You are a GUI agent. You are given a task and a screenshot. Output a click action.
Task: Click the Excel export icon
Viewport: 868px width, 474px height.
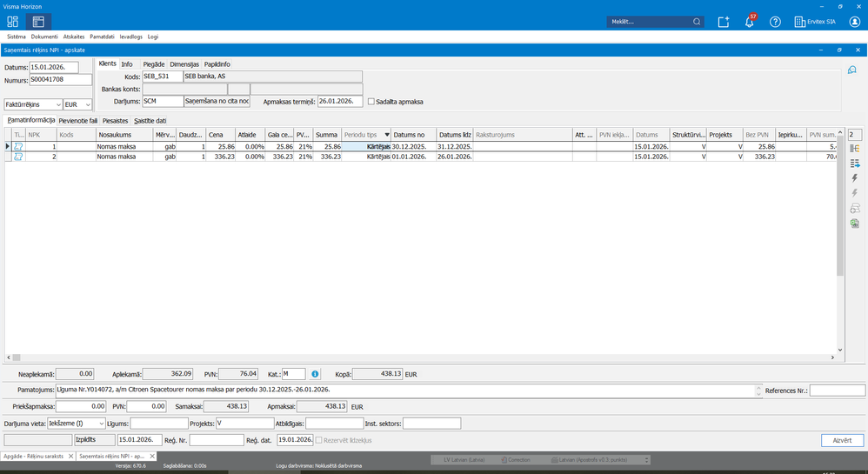855,224
